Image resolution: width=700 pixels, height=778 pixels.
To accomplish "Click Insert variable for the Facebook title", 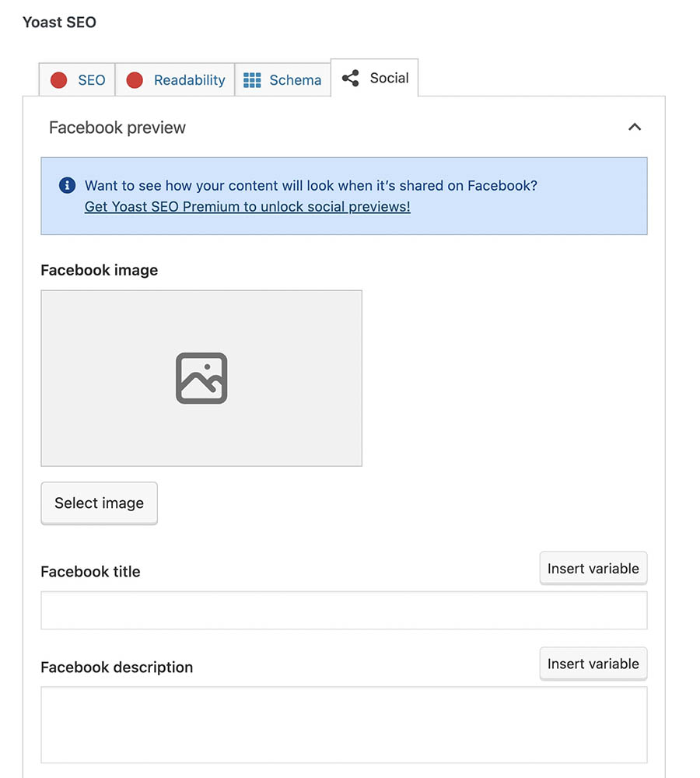I will (x=593, y=569).
